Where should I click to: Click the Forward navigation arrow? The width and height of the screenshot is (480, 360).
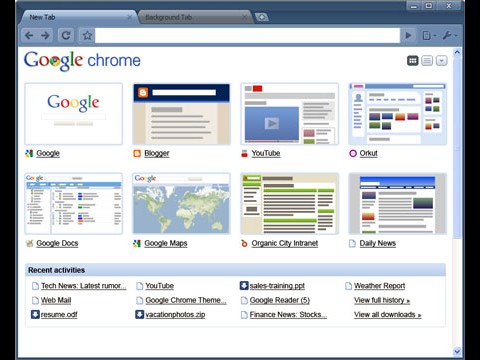[x=45, y=35]
